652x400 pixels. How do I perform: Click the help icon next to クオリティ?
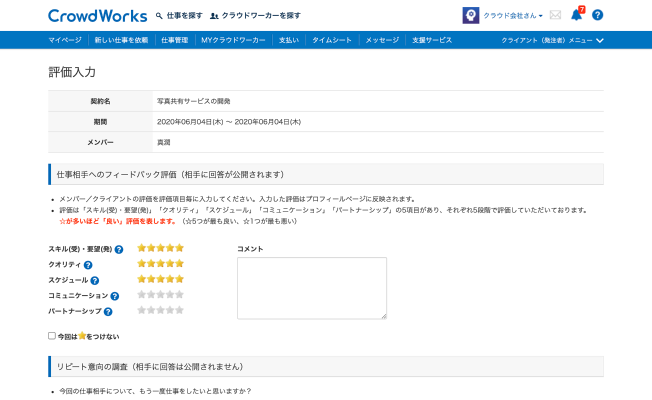[x=88, y=265]
